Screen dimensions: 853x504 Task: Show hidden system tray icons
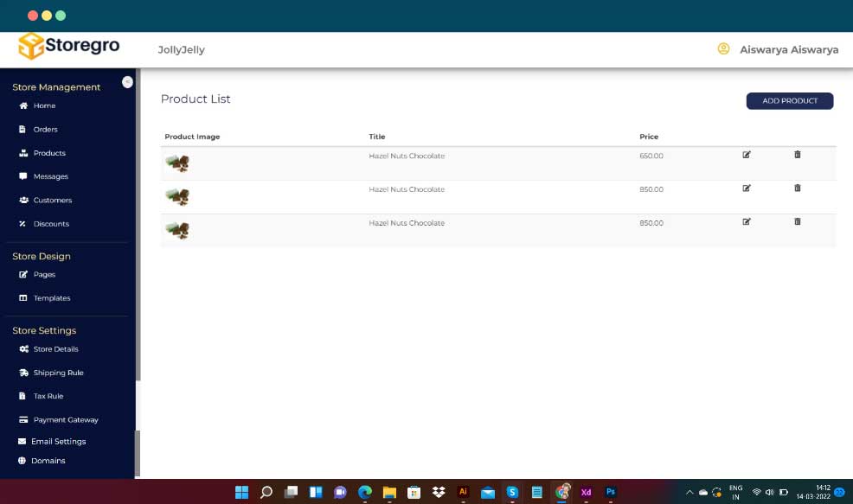click(689, 493)
